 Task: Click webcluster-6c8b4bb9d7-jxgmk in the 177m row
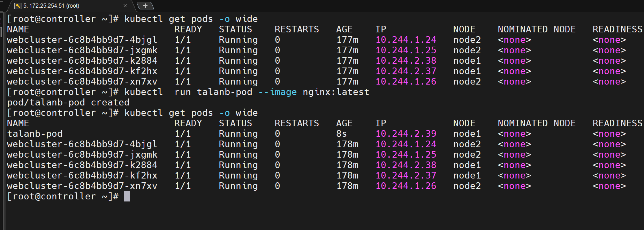pyautogui.click(x=82, y=50)
